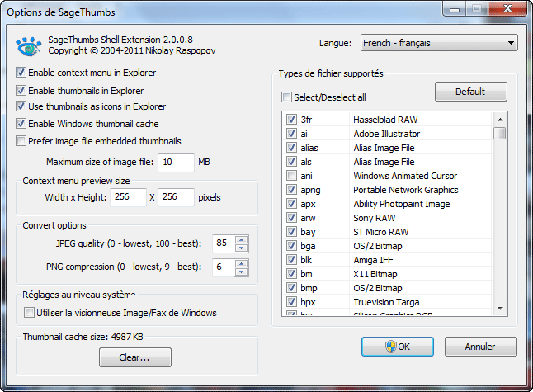
Task: Uncheck the apng file type checkbox
Action: pyautogui.click(x=291, y=189)
